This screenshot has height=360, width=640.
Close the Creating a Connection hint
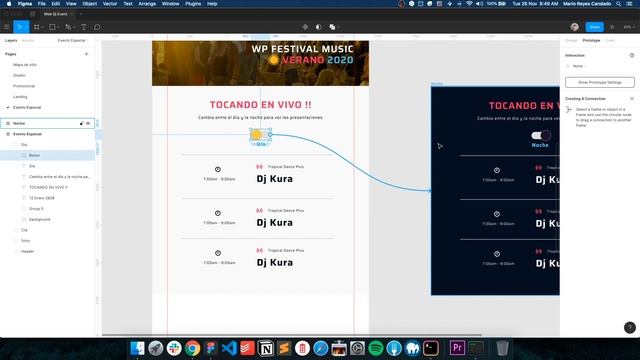[631, 99]
